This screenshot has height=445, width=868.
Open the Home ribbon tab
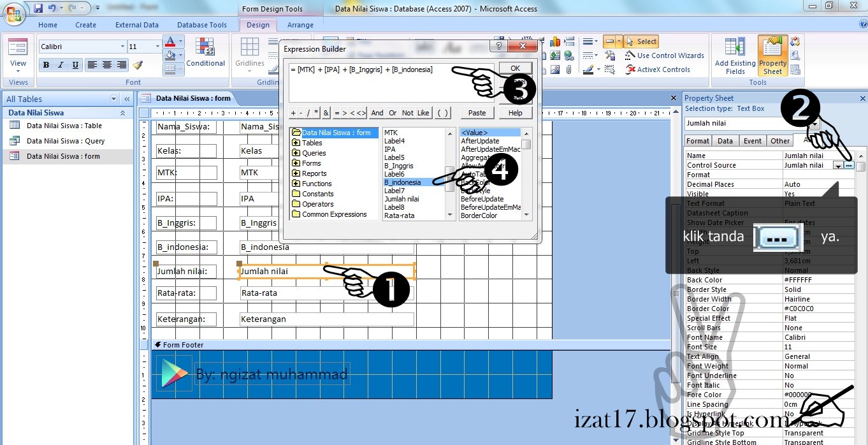pos(48,25)
